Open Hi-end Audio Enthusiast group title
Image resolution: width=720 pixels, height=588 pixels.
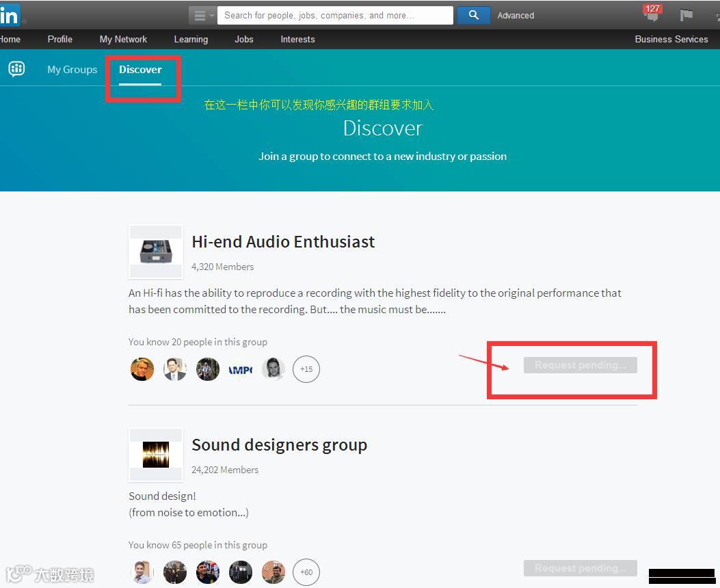283,241
